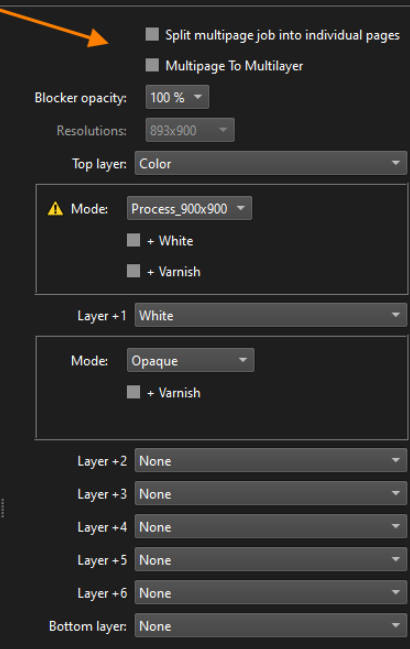Toggle the Multipage To Multilayer checkbox
This screenshot has height=649, width=410.
click(x=152, y=65)
